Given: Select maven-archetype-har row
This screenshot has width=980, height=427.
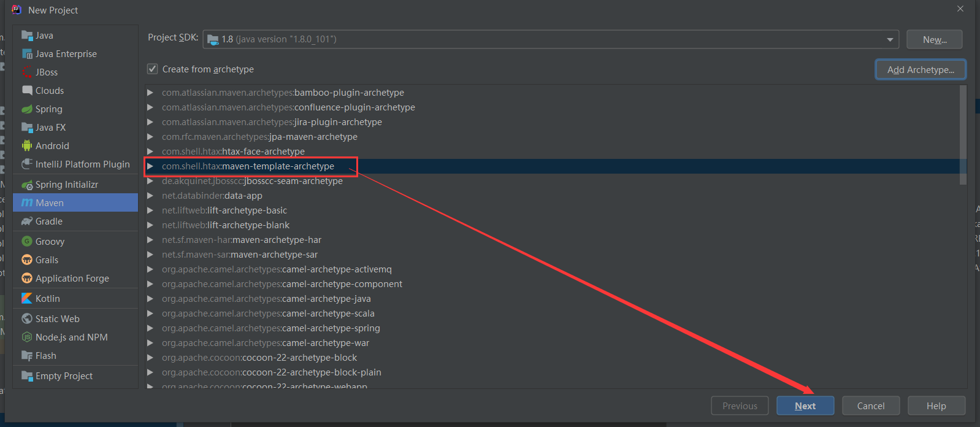Looking at the screenshot, I should tap(552, 240).
